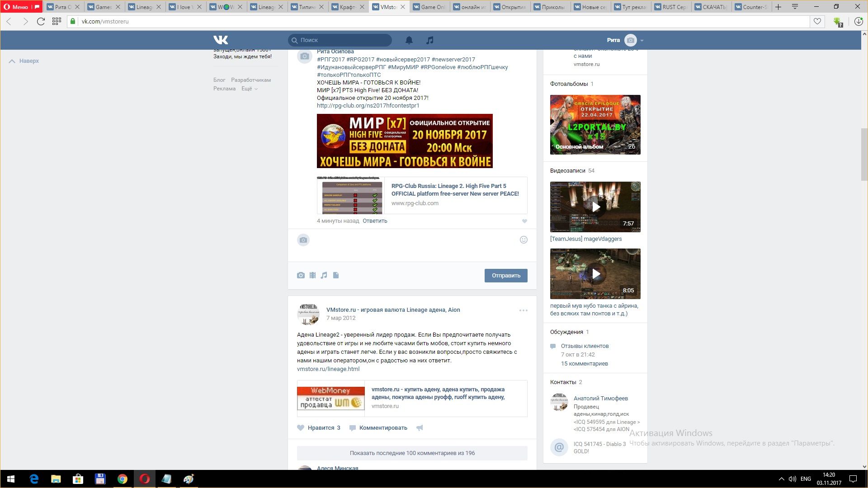
Task: Expand the Рита profile dropdown menu
Action: pos(642,41)
